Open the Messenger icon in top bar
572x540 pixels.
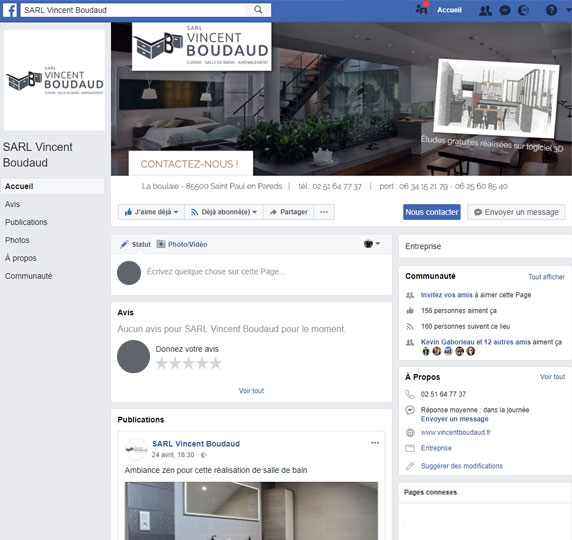tap(505, 11)
